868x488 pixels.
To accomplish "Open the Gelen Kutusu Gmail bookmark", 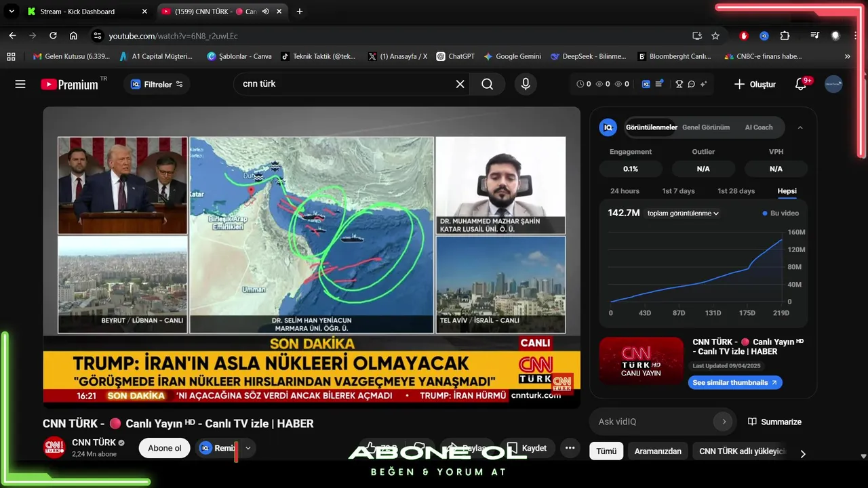I will tap(72, 56).
